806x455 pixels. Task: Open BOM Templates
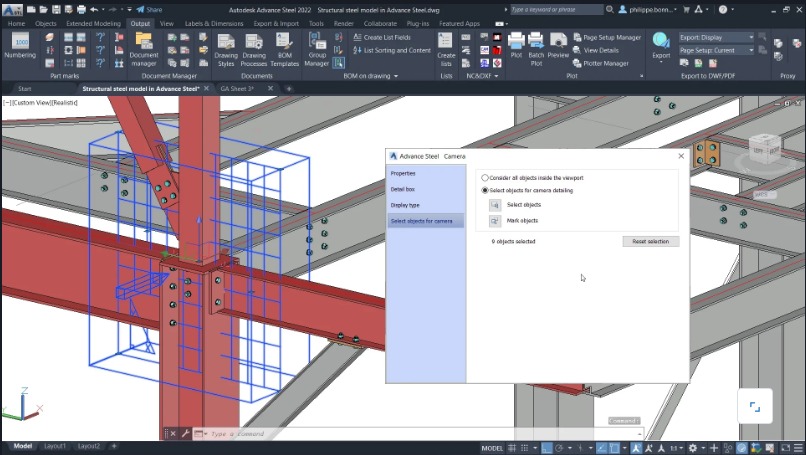pyautogui.click(x=284, y=50)
